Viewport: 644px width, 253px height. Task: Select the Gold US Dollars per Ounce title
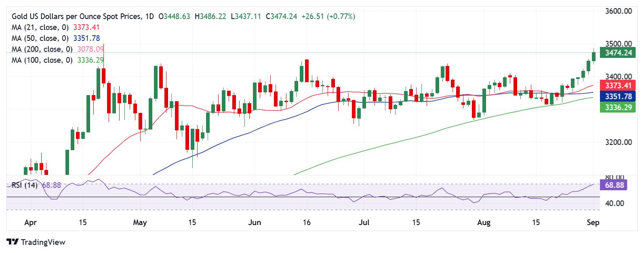click(77, 17)
